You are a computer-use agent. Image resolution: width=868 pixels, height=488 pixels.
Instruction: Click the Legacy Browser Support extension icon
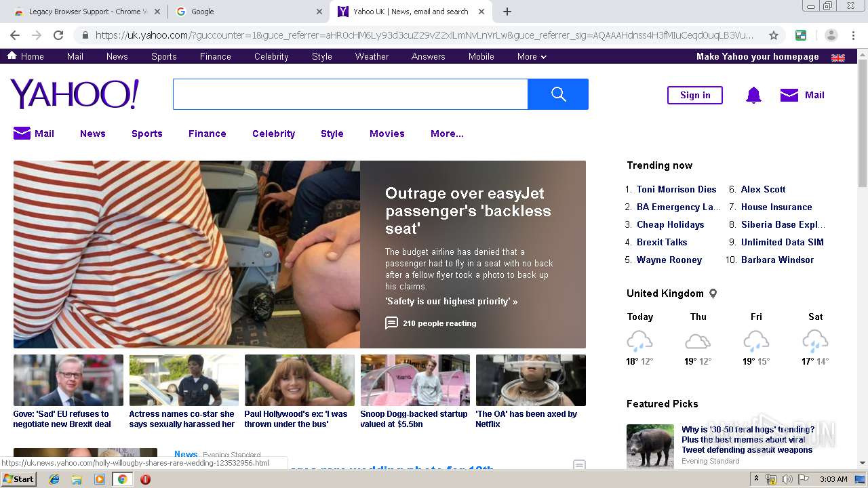click(801, 35)
